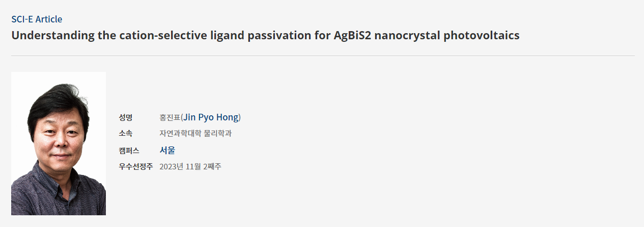Click the 우수선정주 field label

point(136,167)
